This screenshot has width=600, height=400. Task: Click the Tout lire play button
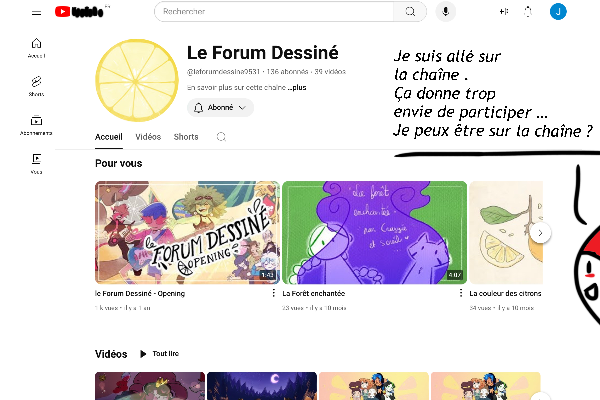[x=160, y=354]
